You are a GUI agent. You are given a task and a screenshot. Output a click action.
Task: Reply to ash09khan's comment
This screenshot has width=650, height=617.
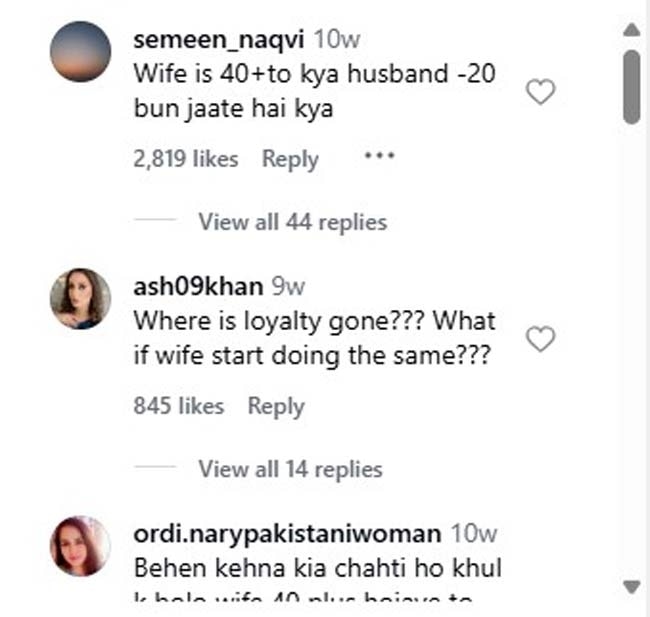point(276,406)
